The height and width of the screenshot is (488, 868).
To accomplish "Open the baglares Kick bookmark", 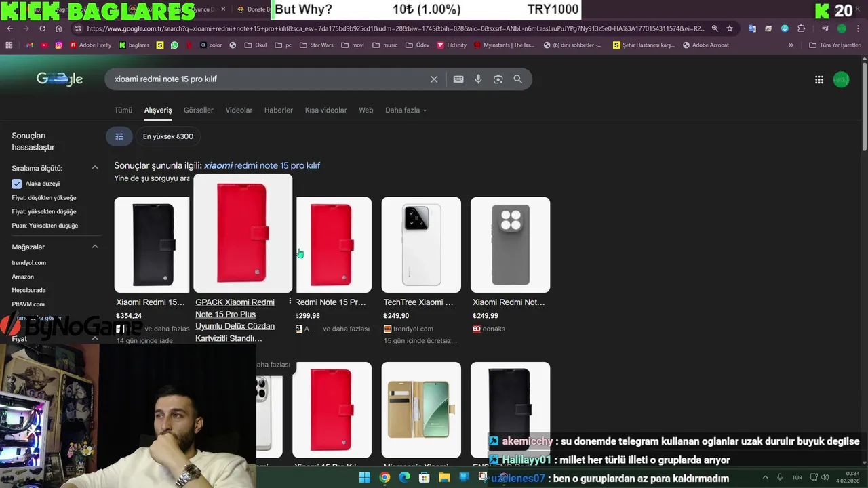I will tap(134, 45).
